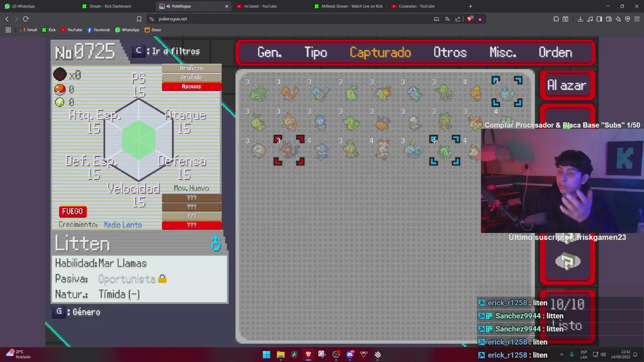The width and height of the screenshot is (644, 362).
Task: Open the Otros filter dropdown
Action: (450, 52)
